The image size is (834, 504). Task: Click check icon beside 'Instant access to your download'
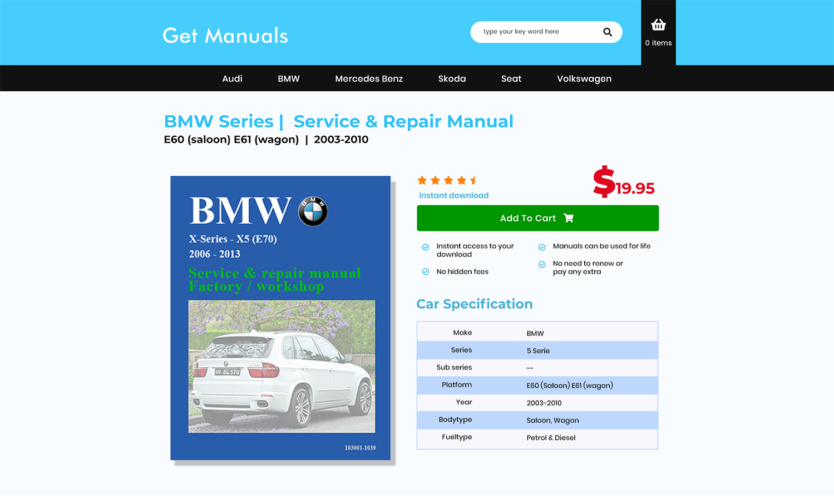426,247
